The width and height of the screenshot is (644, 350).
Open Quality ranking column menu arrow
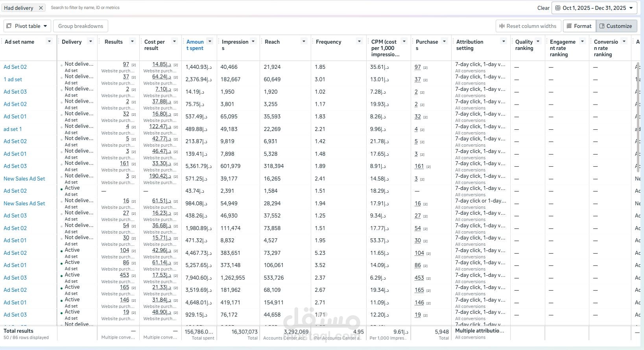(538, 41)
